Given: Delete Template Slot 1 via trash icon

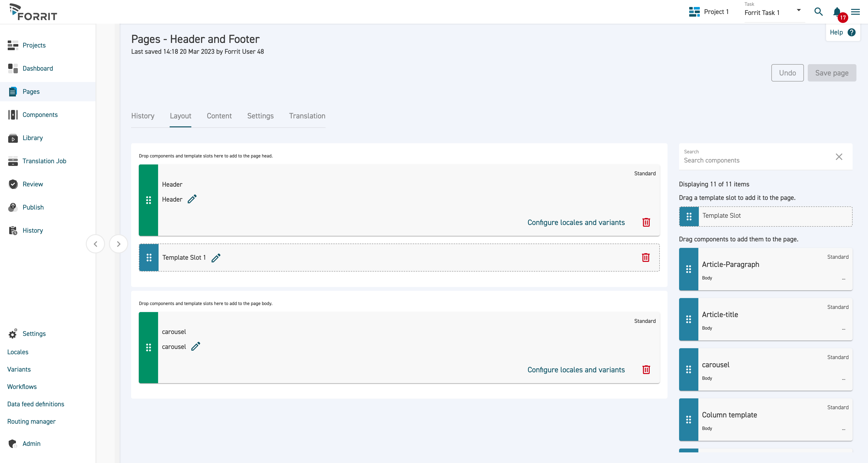Looking at the screenshot, I should coord(646,258).
